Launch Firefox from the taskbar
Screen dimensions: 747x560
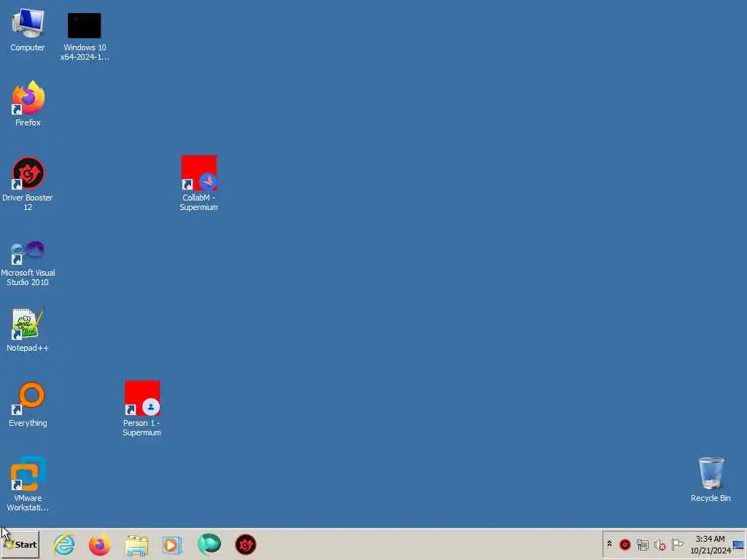click(99, 545)
